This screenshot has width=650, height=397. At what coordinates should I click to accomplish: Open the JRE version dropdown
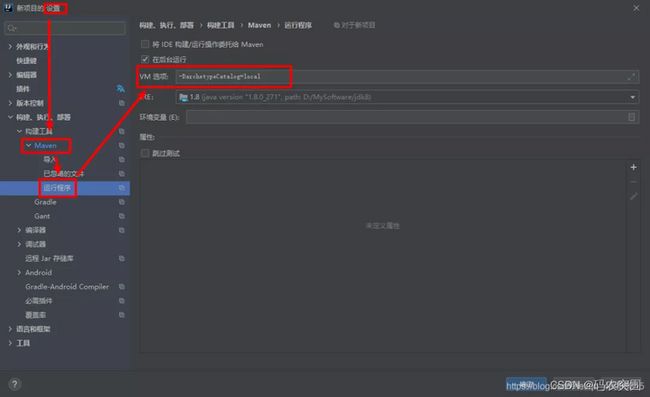633,97
